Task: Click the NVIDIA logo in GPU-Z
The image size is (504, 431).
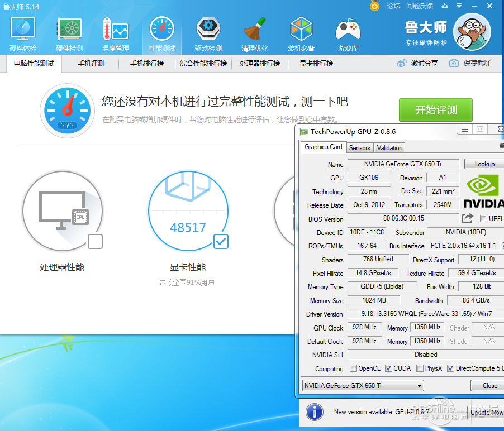Action: pos(483,191)
